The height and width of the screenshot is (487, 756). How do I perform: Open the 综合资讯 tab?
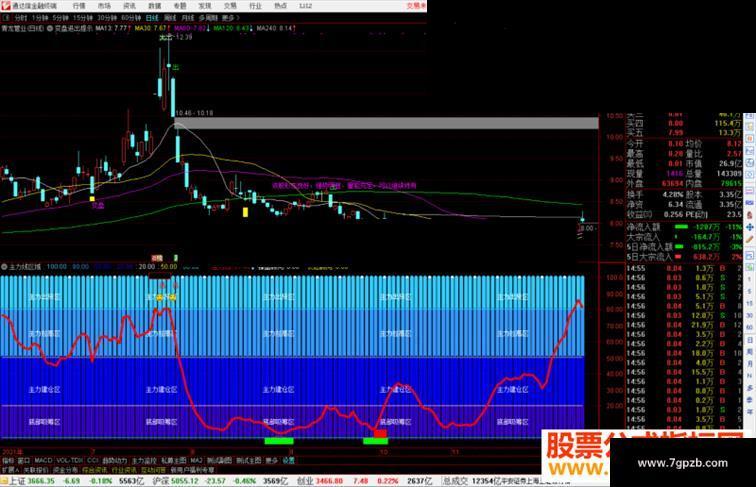click(94, 470)
